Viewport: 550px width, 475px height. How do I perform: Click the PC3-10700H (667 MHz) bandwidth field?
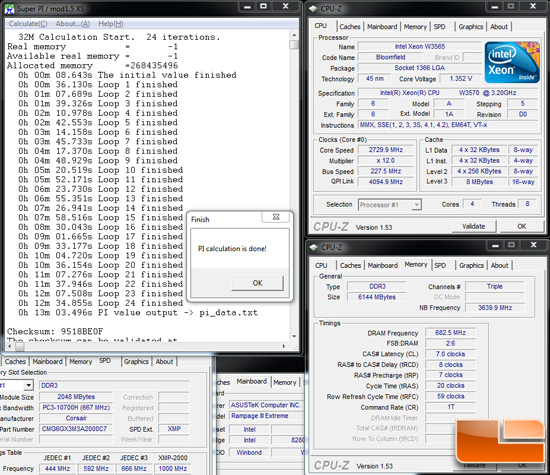point(76,408)
